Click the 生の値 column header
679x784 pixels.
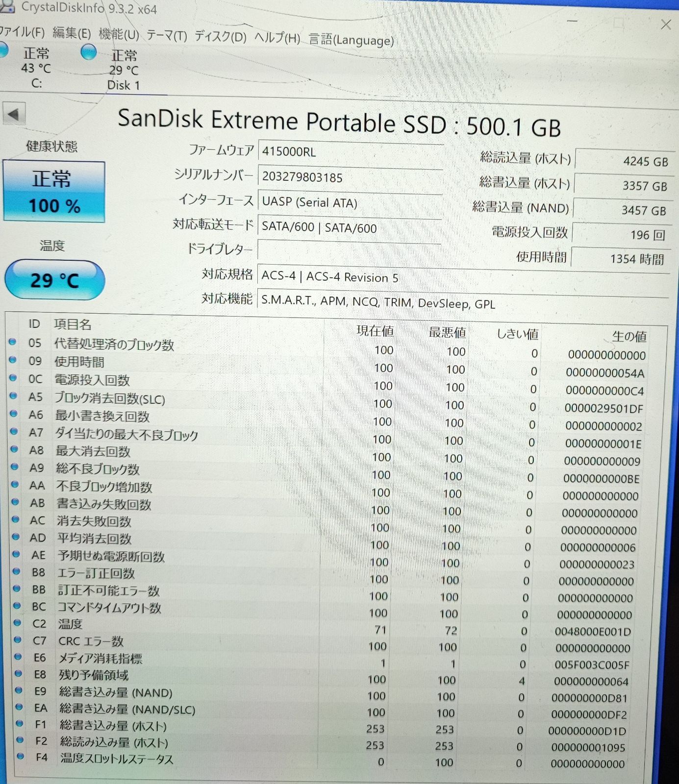click(629, 337)
